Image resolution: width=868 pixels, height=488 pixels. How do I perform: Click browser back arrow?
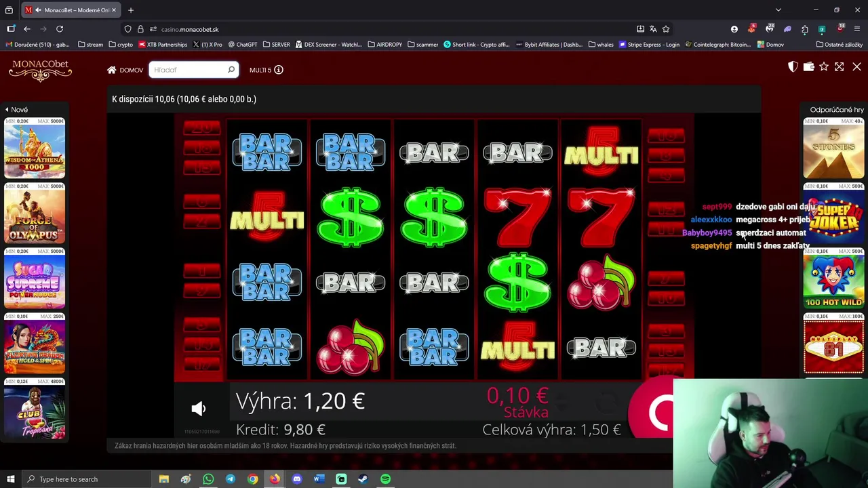click(x=27, y=29)
